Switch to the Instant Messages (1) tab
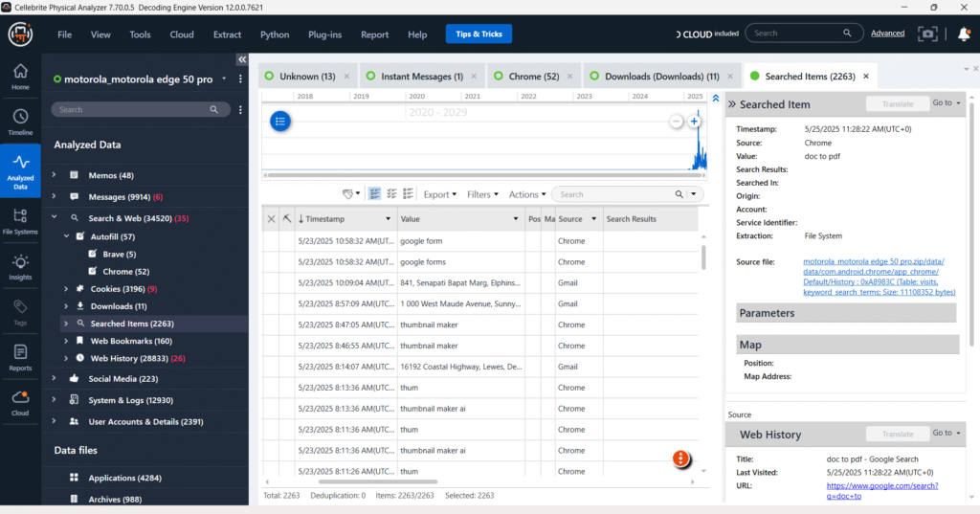The height and width of the screenshot is (514, 980). tap(422, 77)
